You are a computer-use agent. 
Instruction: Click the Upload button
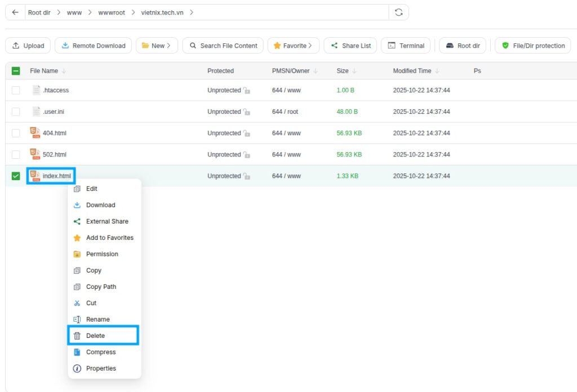click(28, 46)
